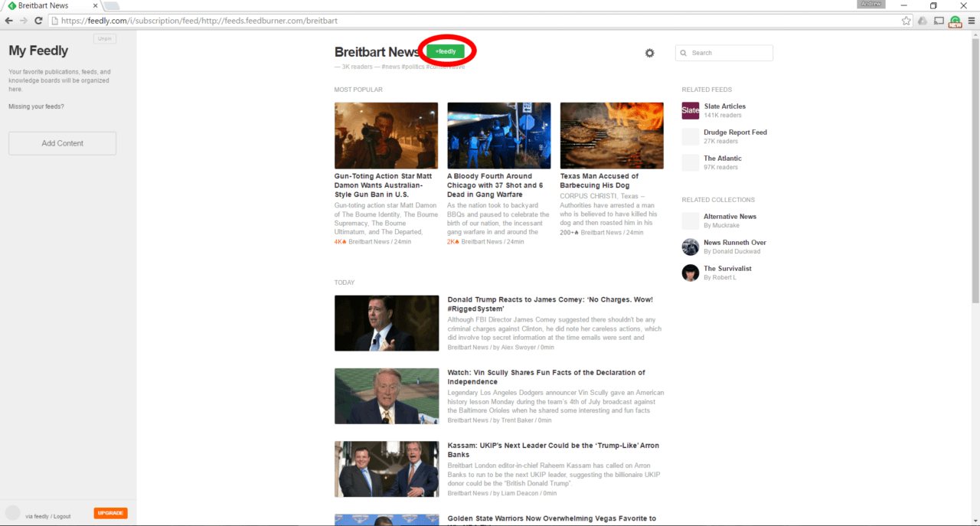The width and height of the screenshot is (980, 526).
Task: Click the Logout link in sidebar footer
Action: coord(62,516)
